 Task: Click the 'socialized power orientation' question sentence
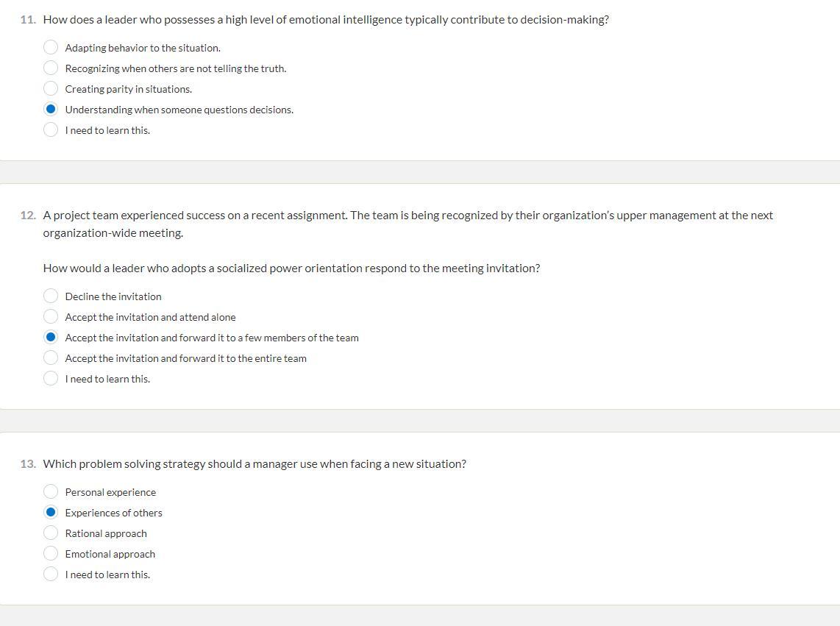(291, 268)
